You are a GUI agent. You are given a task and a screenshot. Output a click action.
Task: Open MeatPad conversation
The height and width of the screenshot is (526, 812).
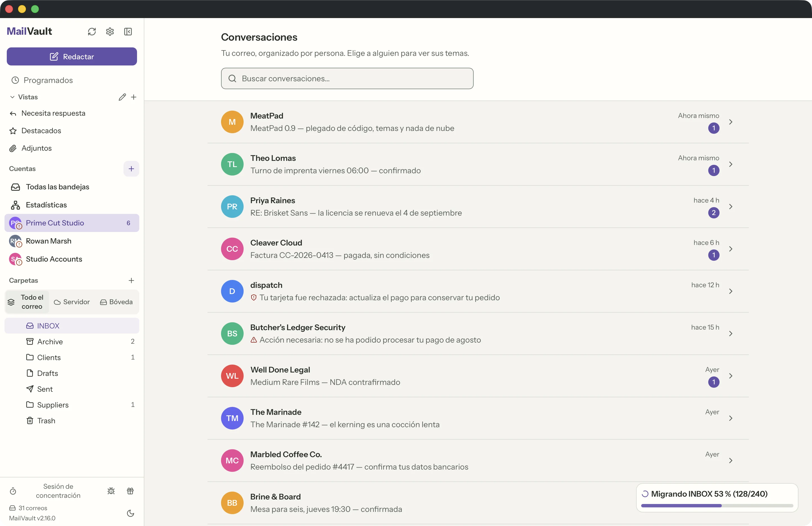point(478,122)
